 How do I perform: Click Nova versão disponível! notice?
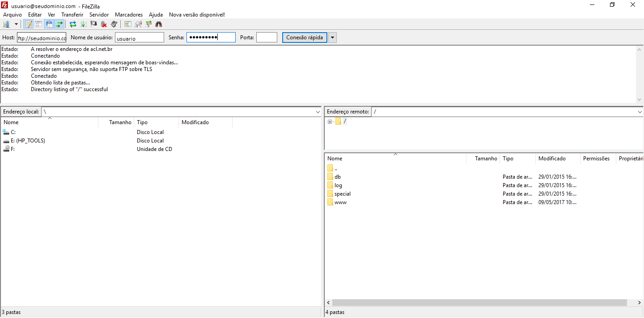pyautogui.click(x=197, y=15)
